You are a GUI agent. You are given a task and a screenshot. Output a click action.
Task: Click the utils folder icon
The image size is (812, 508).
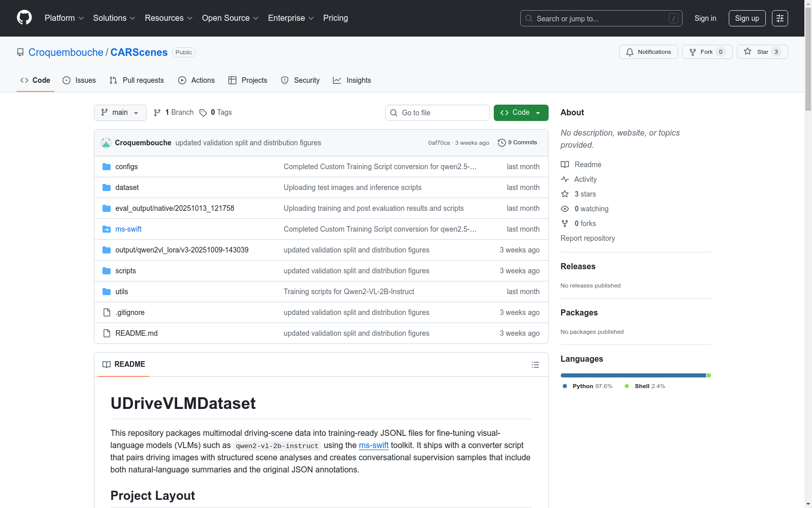coord(107,292)
